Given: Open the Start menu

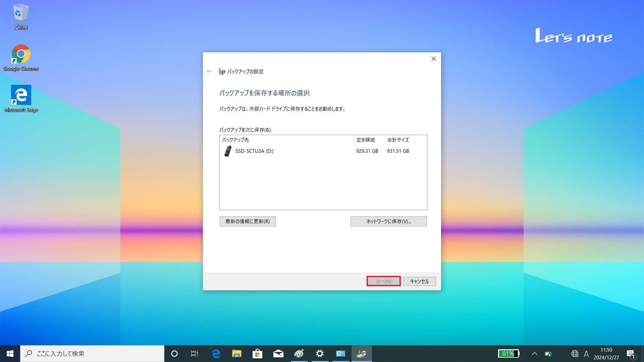Looking at the screenshot, I should (10, 353).
